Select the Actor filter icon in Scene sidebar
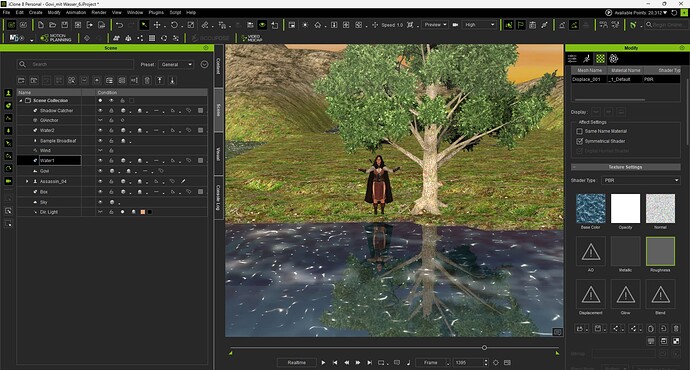Screen dimensions: 690x370 (x=8, y=93)
